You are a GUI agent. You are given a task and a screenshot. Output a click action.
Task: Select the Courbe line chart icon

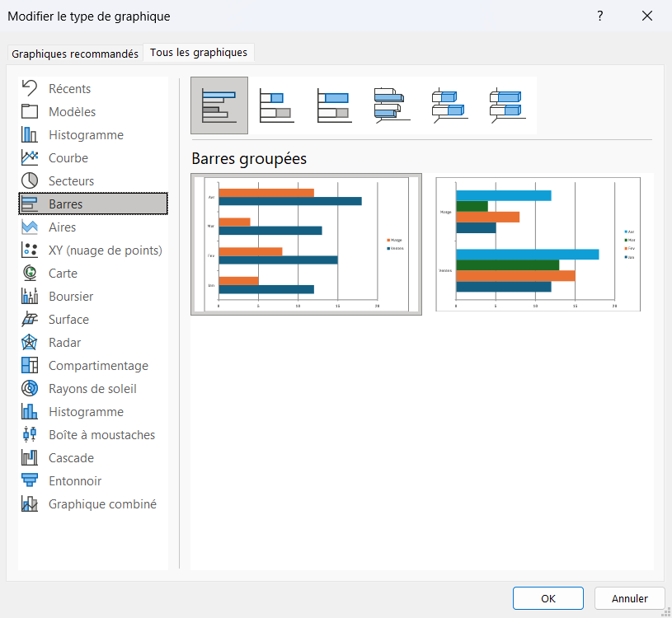30,157
